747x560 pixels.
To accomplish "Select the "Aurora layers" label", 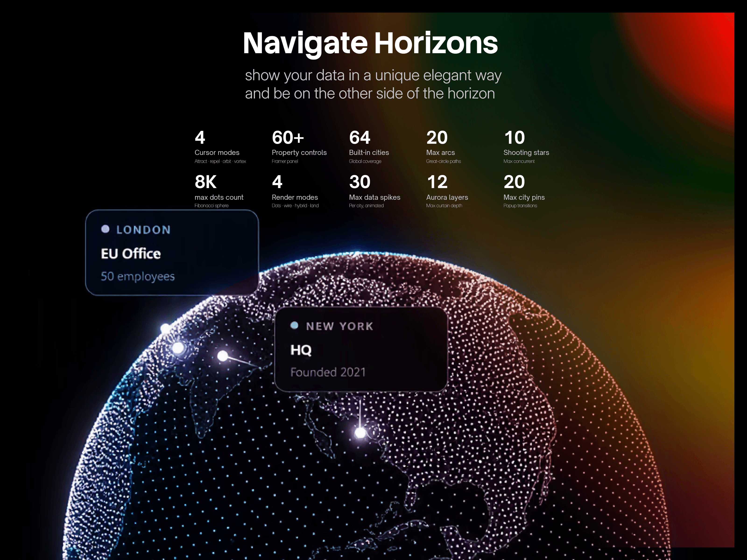I will (x=447, y=197).
